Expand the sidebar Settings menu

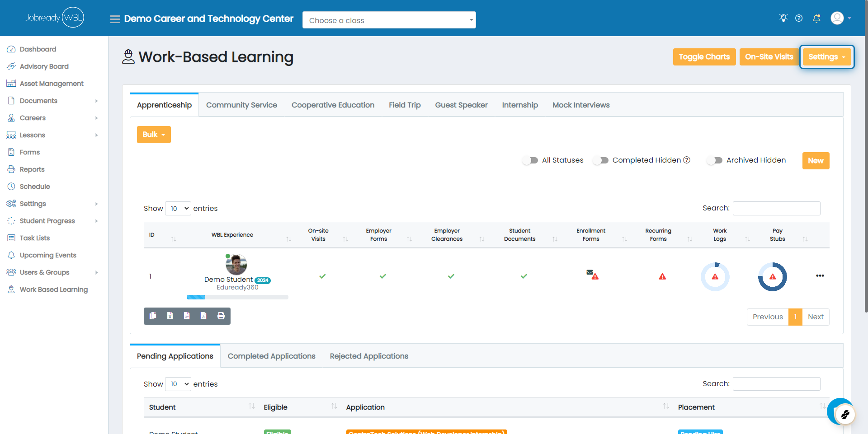click(x=53, y=204)
